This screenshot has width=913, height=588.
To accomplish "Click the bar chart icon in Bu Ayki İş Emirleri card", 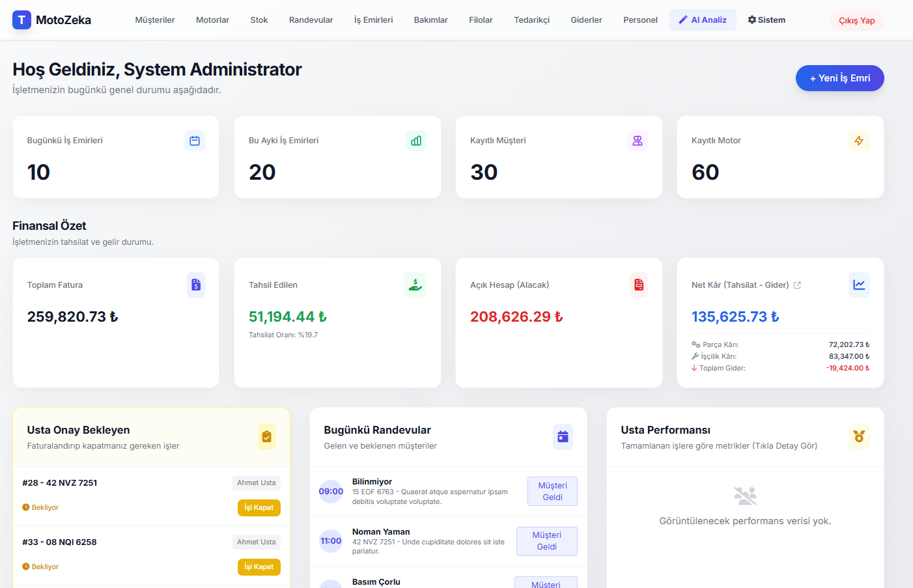I will click(416, 141).
